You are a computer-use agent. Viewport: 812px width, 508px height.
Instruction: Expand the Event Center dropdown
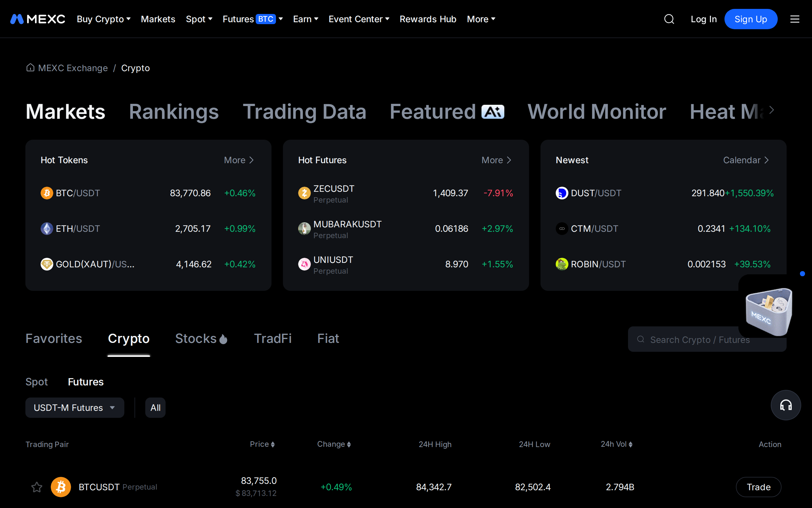coord(359,19)
